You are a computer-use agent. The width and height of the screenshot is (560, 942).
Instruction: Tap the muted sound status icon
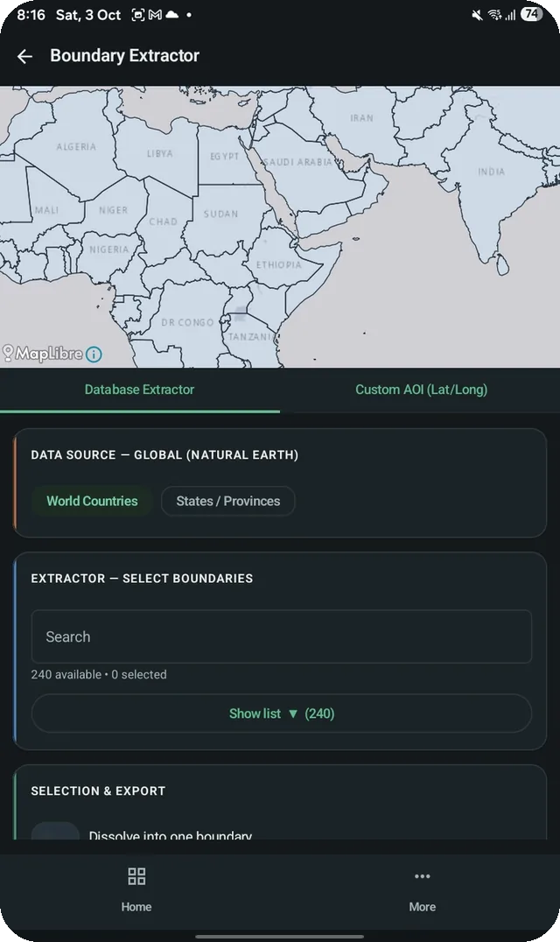[477, 15]
